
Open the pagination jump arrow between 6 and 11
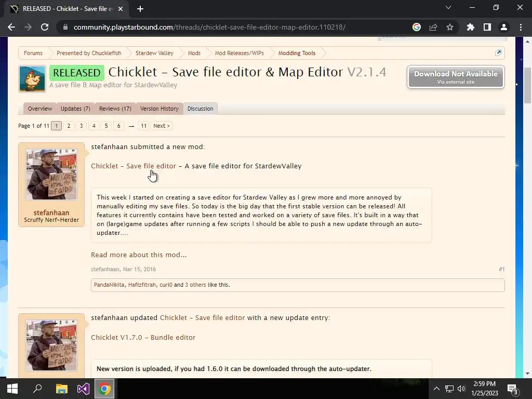pos(131,126)
